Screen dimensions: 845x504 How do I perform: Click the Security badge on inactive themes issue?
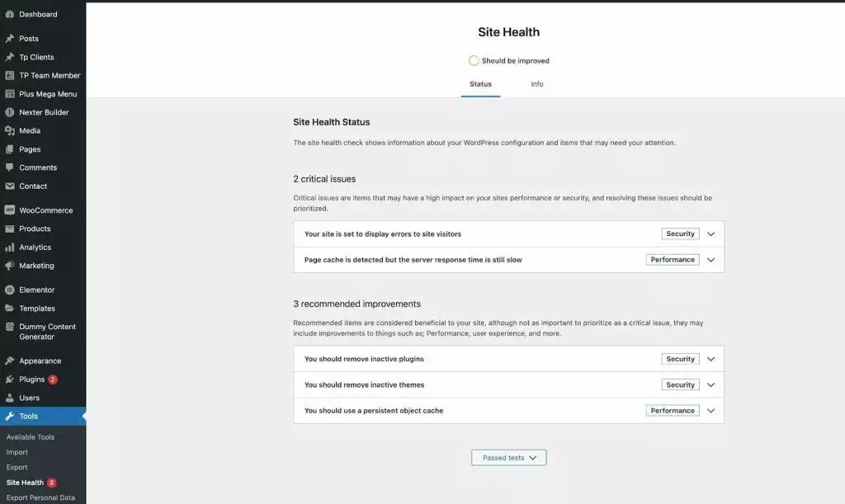679,384
